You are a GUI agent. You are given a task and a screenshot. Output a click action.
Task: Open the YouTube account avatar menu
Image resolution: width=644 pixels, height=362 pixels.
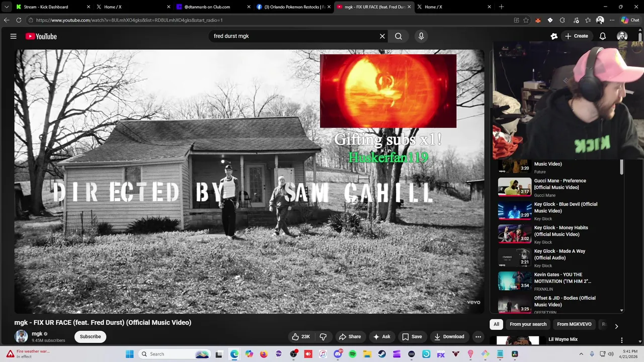[622, 36]
